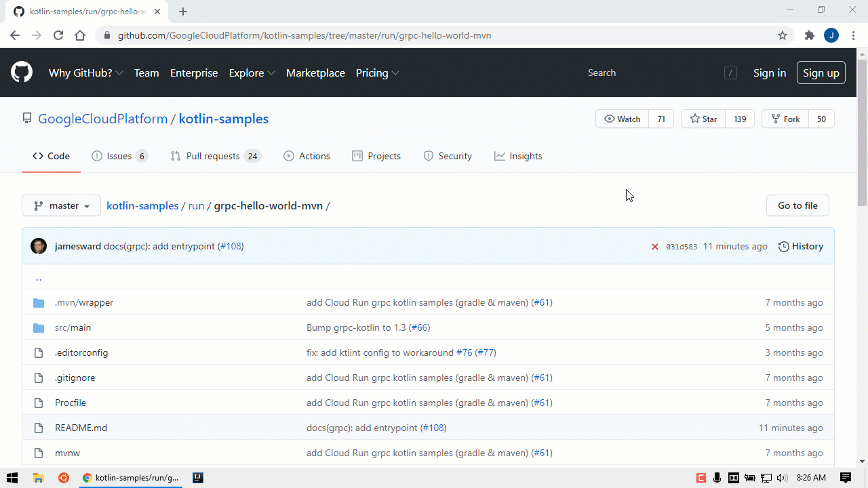Switch to the Code tab
The image size is (868, 488).
(52, 156)
